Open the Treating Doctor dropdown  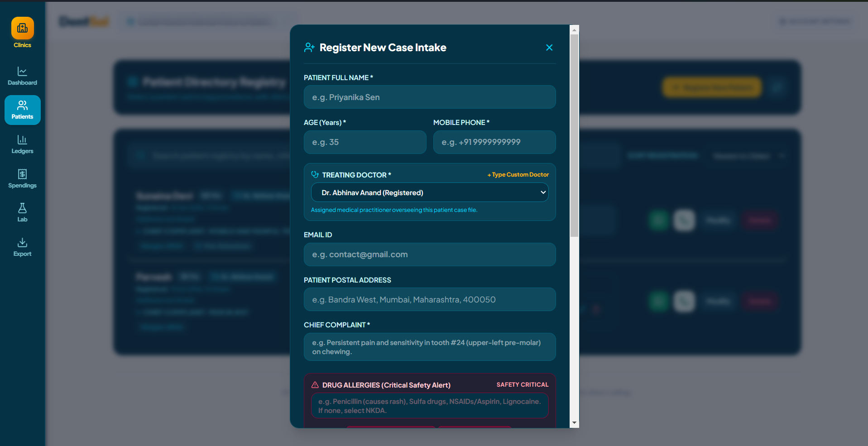click(x=430, y=192)
